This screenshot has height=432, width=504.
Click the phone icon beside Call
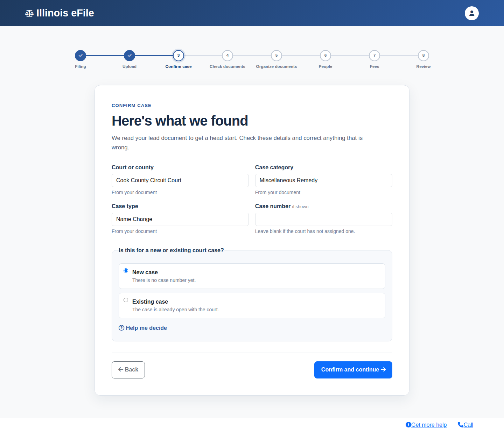[x=461, y=425]
